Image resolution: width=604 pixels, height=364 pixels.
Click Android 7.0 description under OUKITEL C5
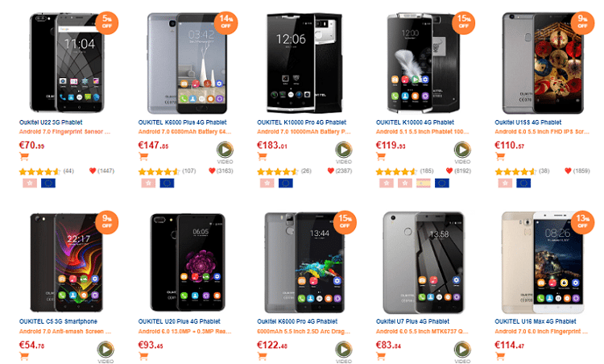(x=65, y=331)
